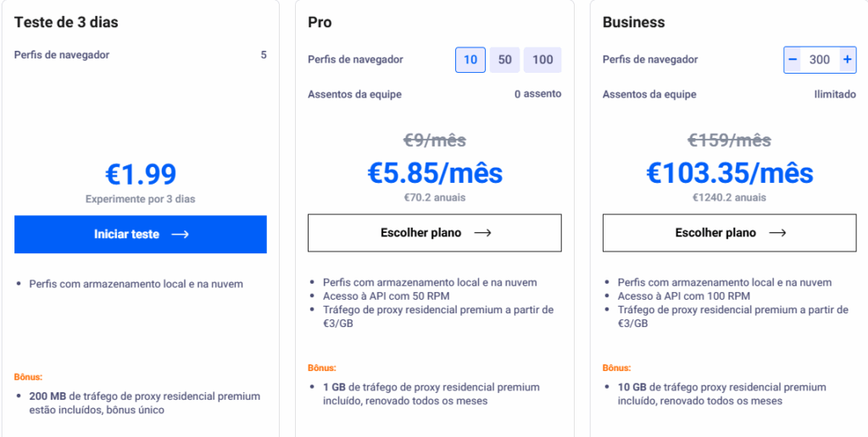Choose the Pro plan via Escolher plano

(x=435, y=233)
